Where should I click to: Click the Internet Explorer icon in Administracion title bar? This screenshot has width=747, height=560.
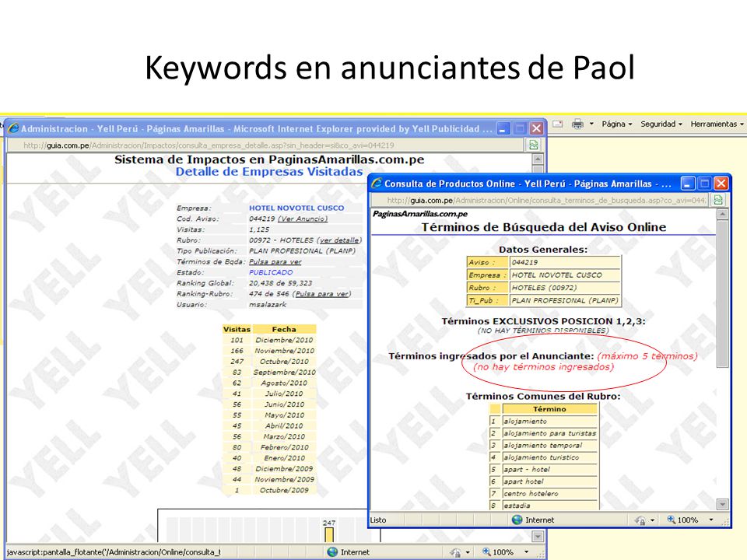13,128
